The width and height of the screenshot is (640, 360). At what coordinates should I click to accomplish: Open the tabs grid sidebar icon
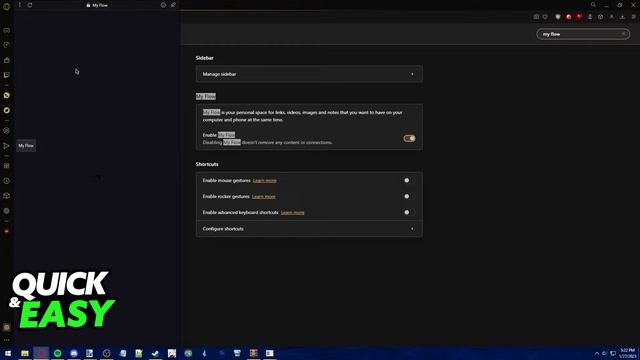tap(7, 166)
